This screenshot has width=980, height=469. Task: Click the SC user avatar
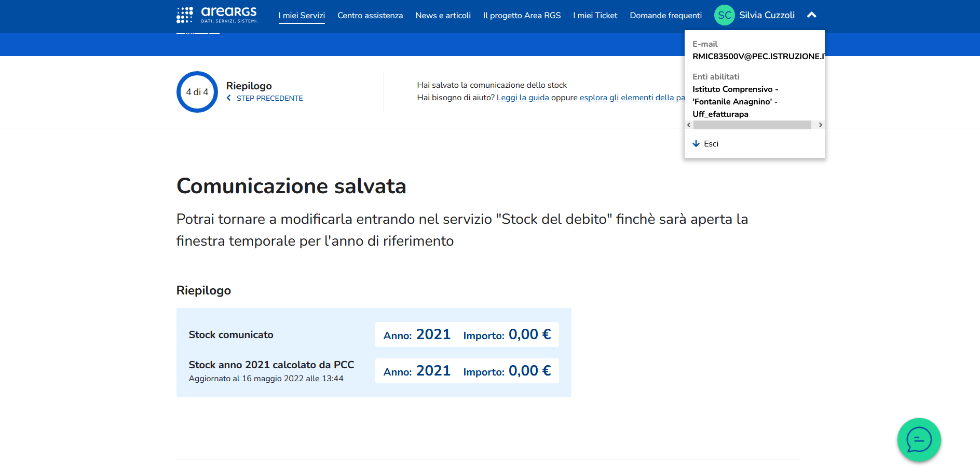click(724, 15)
